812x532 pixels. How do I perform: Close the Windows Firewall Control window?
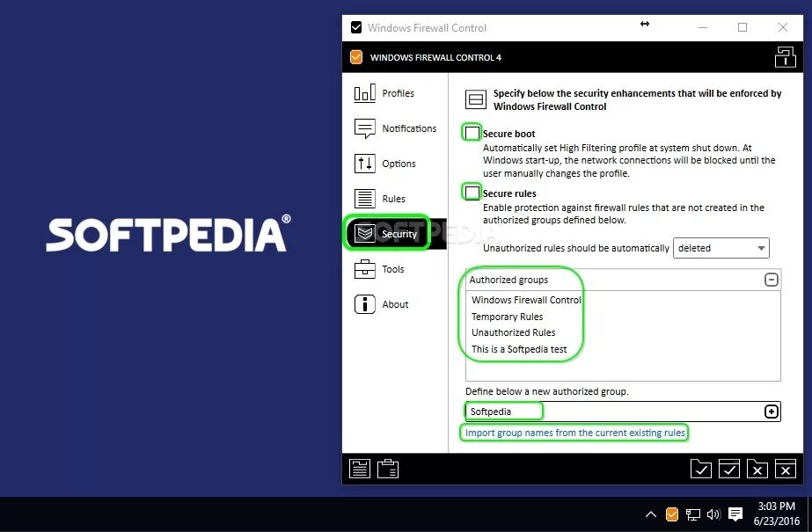(x=783, y=27)
